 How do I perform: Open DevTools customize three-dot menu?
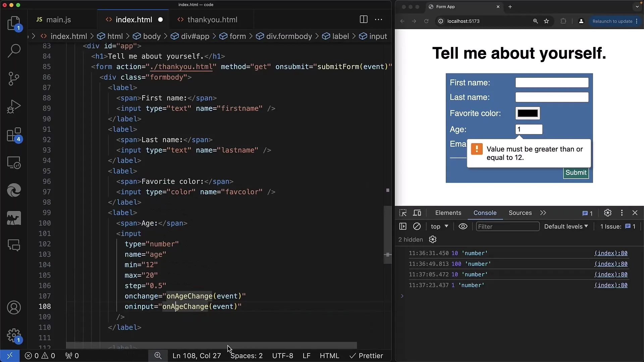622,213
